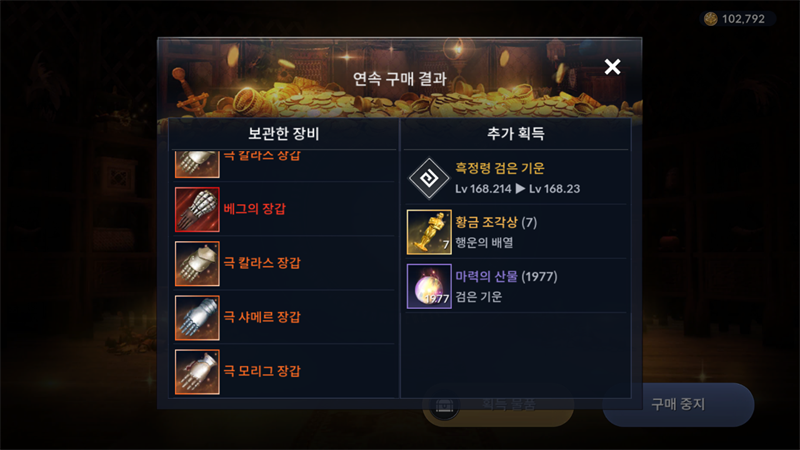800x450 pixels.
Task: Select the 극 모리그 장갑 text label
Action: coord(262,371)
